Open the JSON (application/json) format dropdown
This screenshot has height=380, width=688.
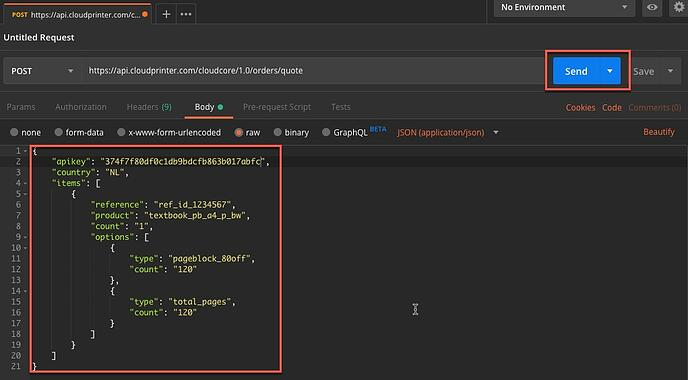click(x=448, y=133)
